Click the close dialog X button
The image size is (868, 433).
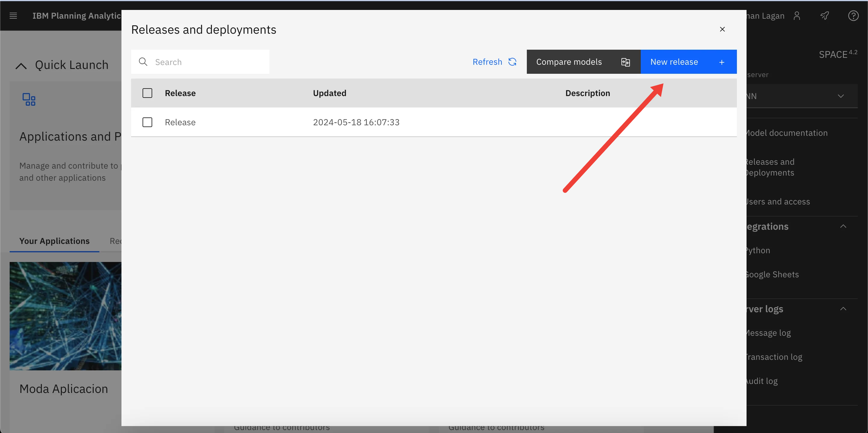(x=722, y=29)
